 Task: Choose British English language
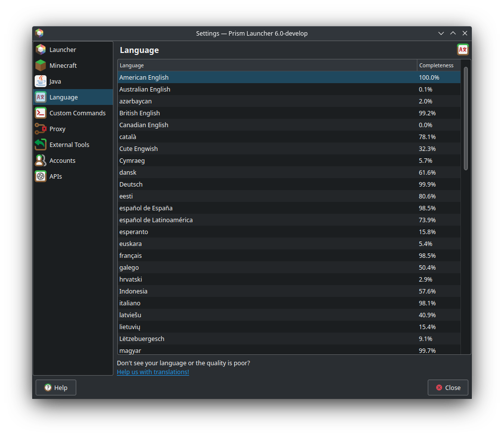tap(289, 113)
